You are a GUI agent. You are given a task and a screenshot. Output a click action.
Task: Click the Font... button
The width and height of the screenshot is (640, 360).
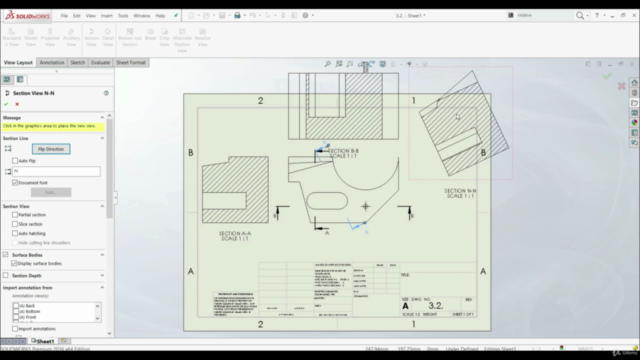tap(51, 192)
